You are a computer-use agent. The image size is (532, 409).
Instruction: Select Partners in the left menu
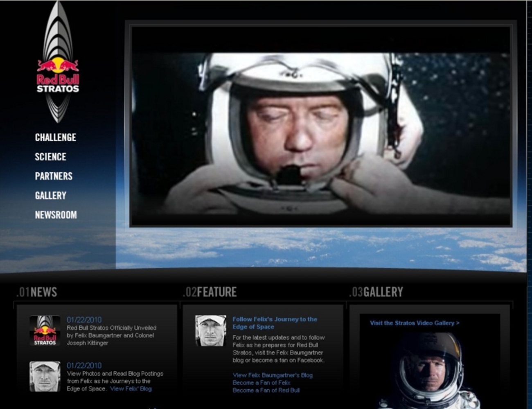tap(54, 176)
